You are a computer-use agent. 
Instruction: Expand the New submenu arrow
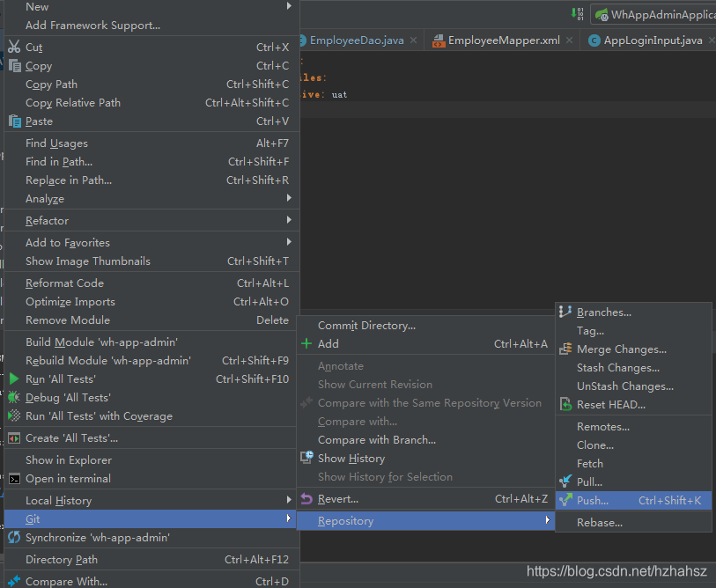click(289, 6)
